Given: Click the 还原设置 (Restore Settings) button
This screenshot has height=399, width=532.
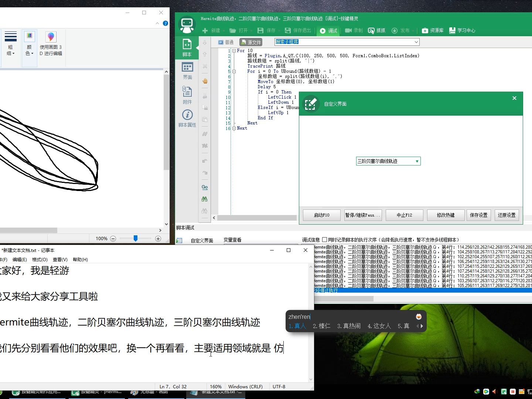Looking at the screenshot, I should point(507,215).
